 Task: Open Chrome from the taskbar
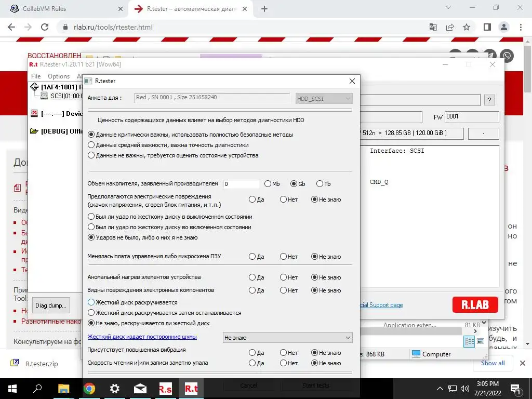pos(89,389)
